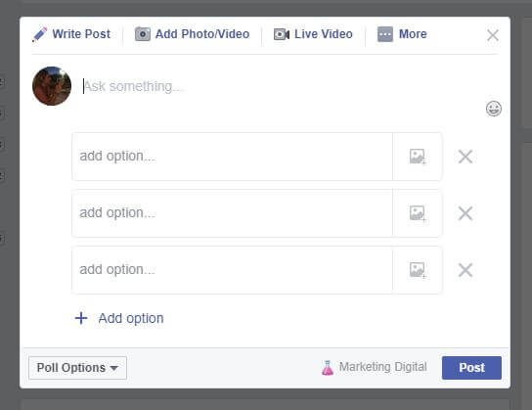Add image to the third poll option
The height and width of the screenshot is (410, 532).
418,270
